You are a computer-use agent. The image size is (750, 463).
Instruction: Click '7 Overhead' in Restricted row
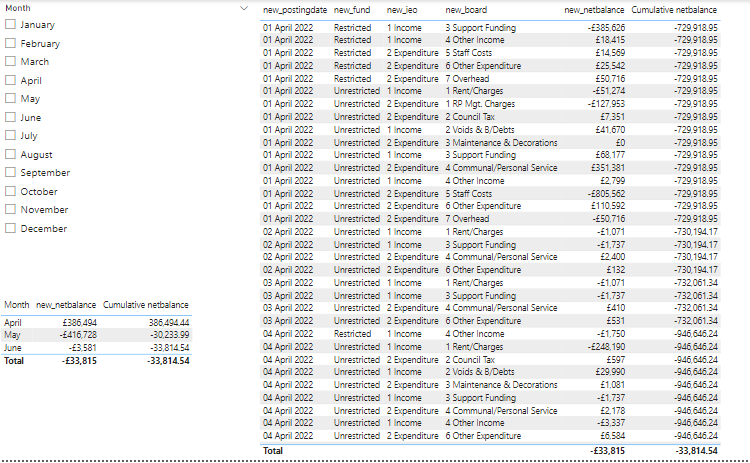(x=467, y=78)
